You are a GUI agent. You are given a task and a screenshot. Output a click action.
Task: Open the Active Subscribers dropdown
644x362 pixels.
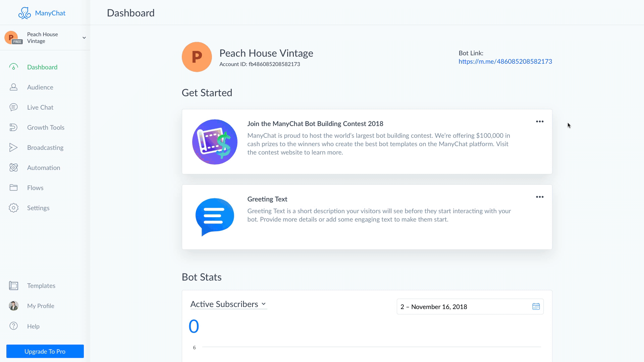pos(228,304)
